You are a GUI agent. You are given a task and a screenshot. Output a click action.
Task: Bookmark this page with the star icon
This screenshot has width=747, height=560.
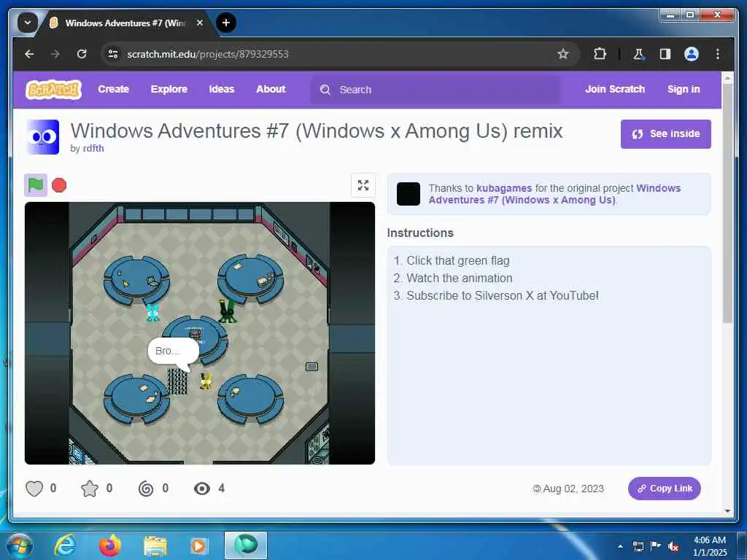pos(562,54)
